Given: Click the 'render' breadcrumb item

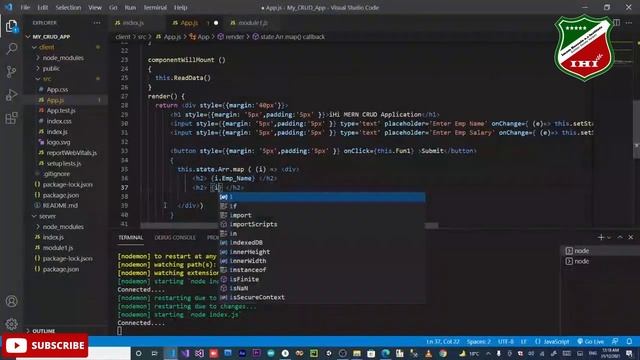Looking at the screenshot, I should click(x=231, y=37).
